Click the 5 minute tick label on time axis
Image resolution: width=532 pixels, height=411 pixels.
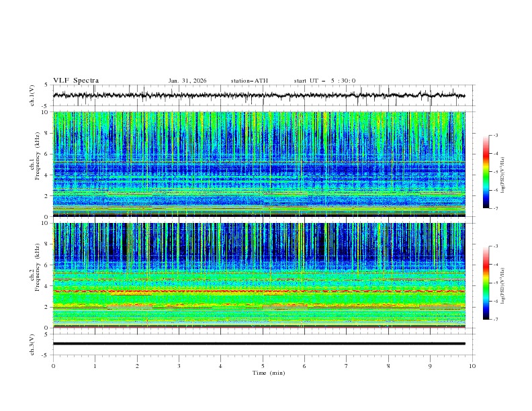pyautogui.click(x=263, y=366)
